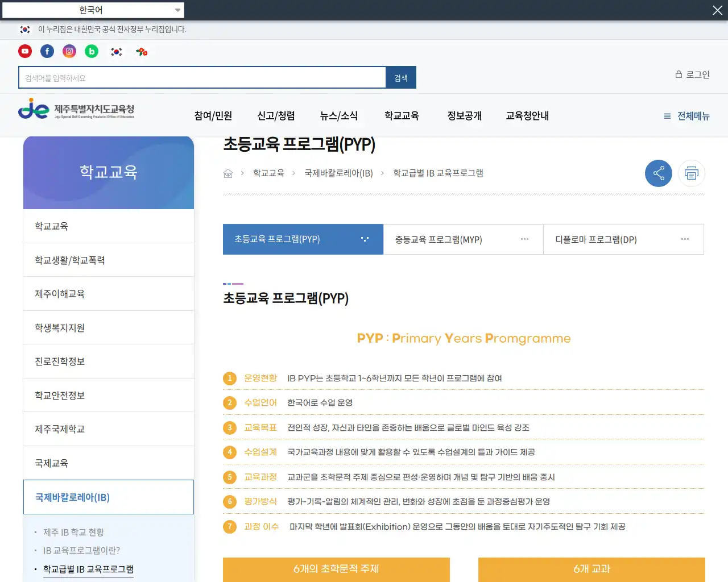Open the 정보공개 menu

[x=464, y=116]
